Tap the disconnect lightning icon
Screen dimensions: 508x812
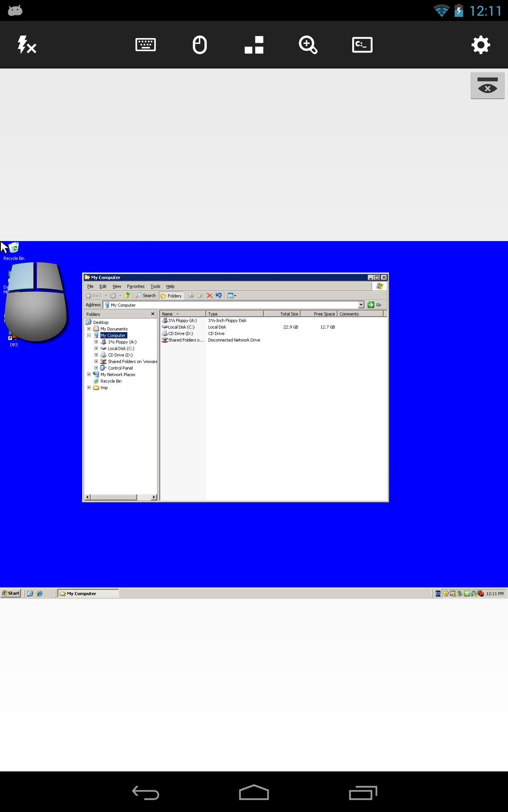tap(27, 45)
